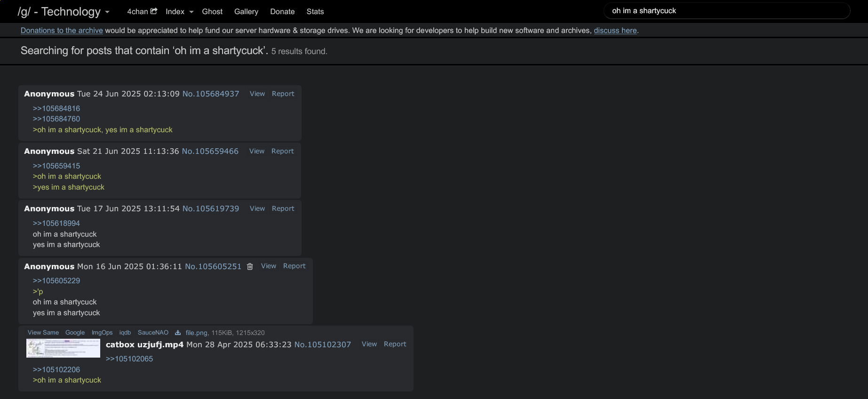Screen dimensions: 868x399
Task: Click the poster name 'catbox uzjufj.mp4'
Action: pos(145,344)
